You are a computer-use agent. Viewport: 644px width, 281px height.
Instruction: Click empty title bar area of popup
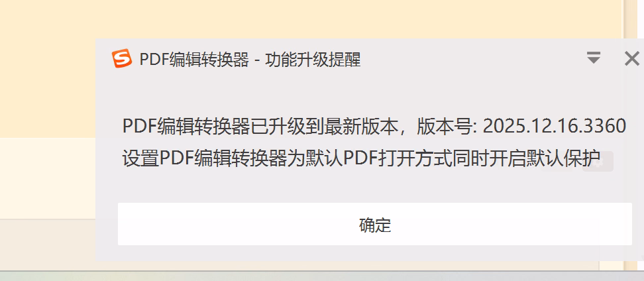pos(472,60)
